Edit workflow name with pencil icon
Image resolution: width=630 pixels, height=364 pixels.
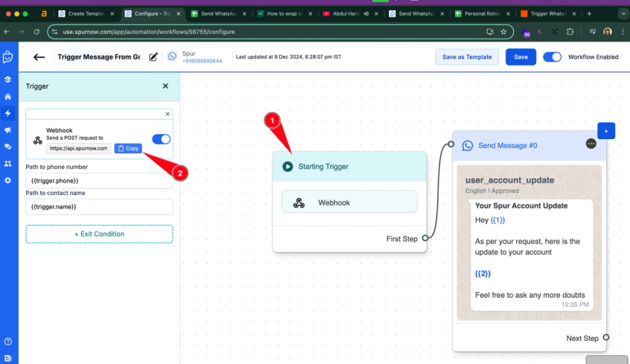click(x=153, y=57)
